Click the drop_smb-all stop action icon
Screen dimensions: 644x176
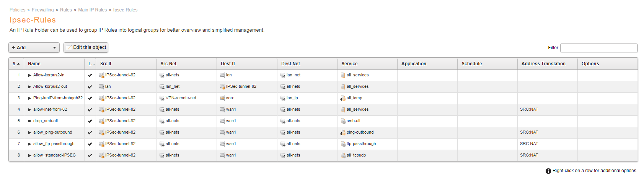click(x=29, y=121)
